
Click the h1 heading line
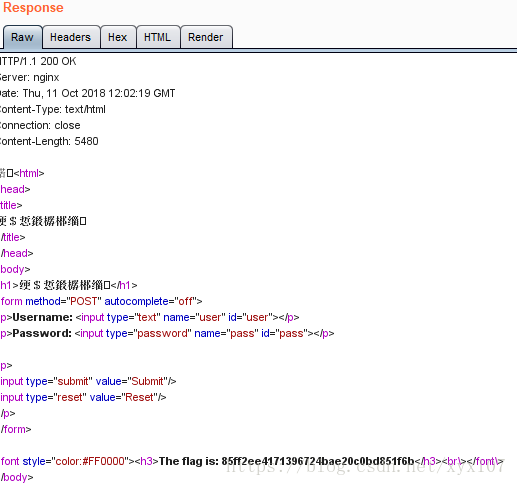click(x=69, y=285)
